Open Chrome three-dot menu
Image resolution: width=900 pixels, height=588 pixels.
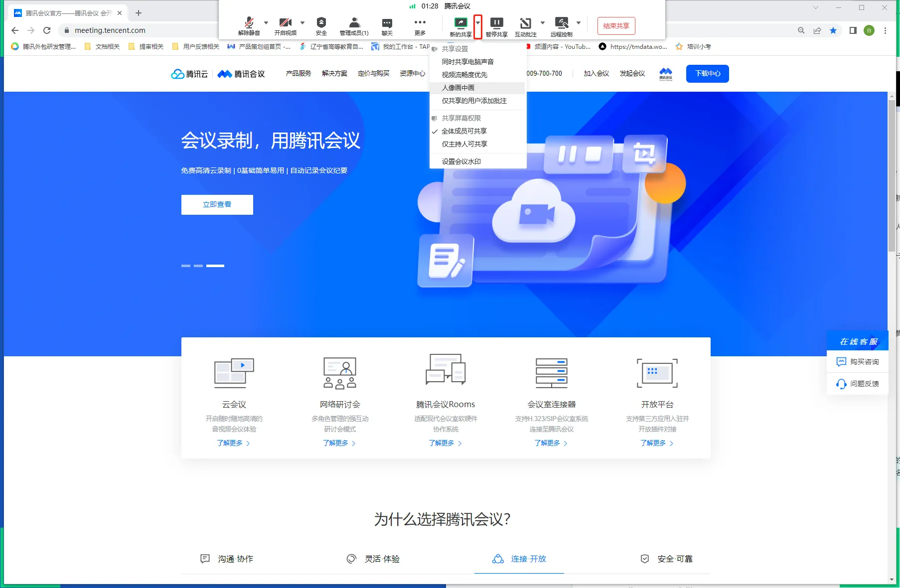tap(885, 30)
